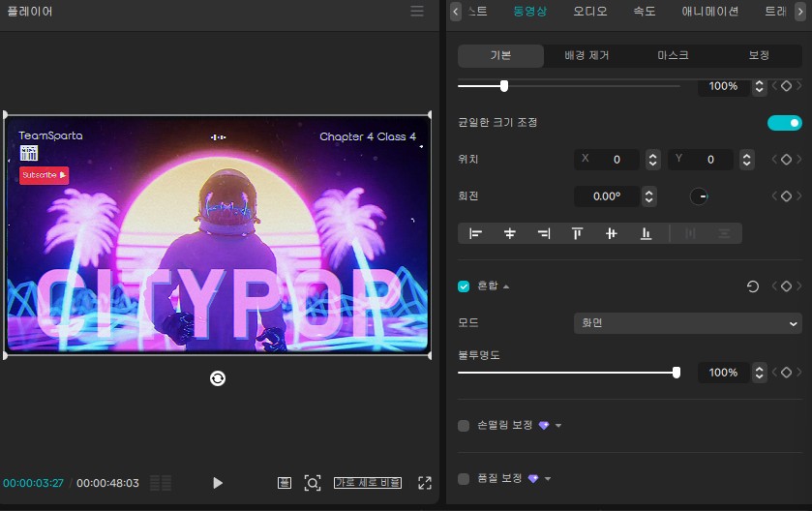This screenshot has height=511, width=812.
Task: Click the 회전 rotation value field
Action: pyautogui.click(x=607, y=196)
